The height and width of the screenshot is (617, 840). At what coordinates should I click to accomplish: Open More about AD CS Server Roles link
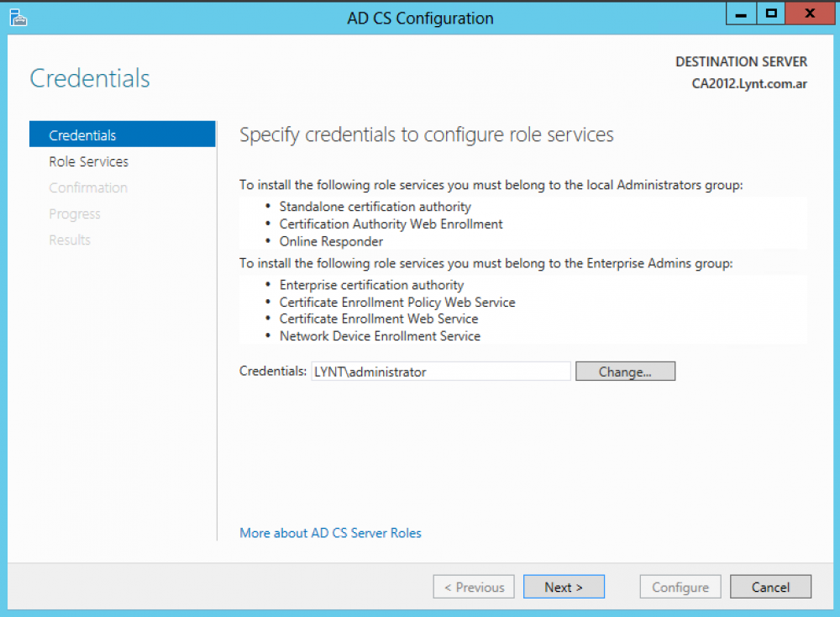pos(330,533)
